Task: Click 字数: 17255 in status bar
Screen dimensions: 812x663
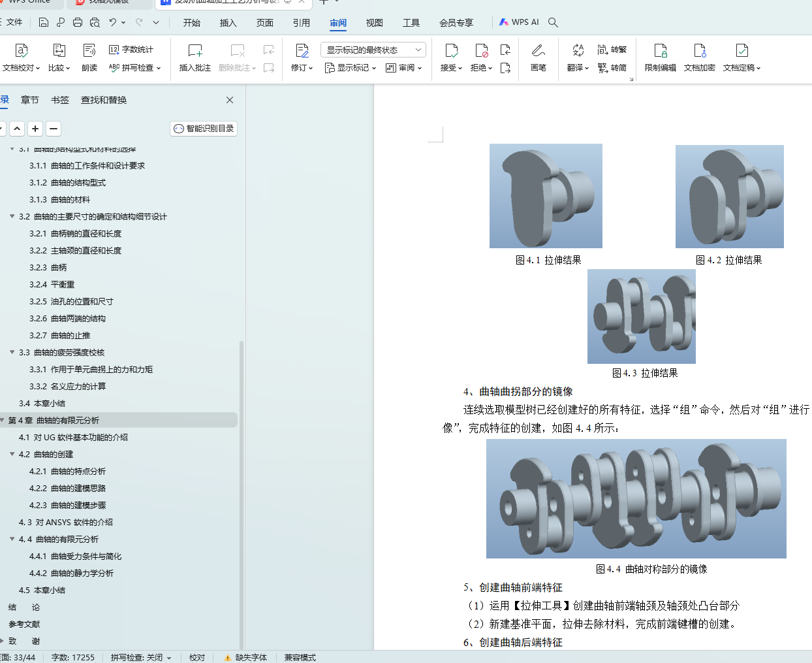Action: [73, 658]
